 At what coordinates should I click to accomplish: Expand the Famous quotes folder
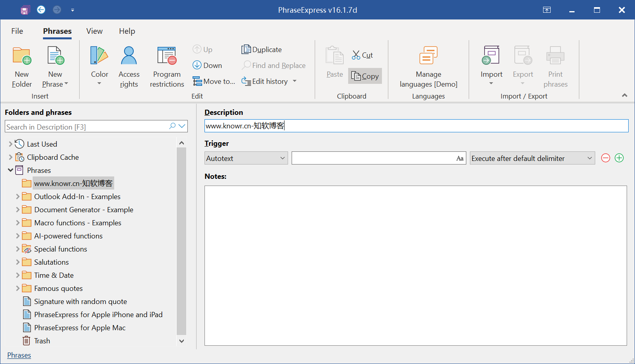(18, 288)
